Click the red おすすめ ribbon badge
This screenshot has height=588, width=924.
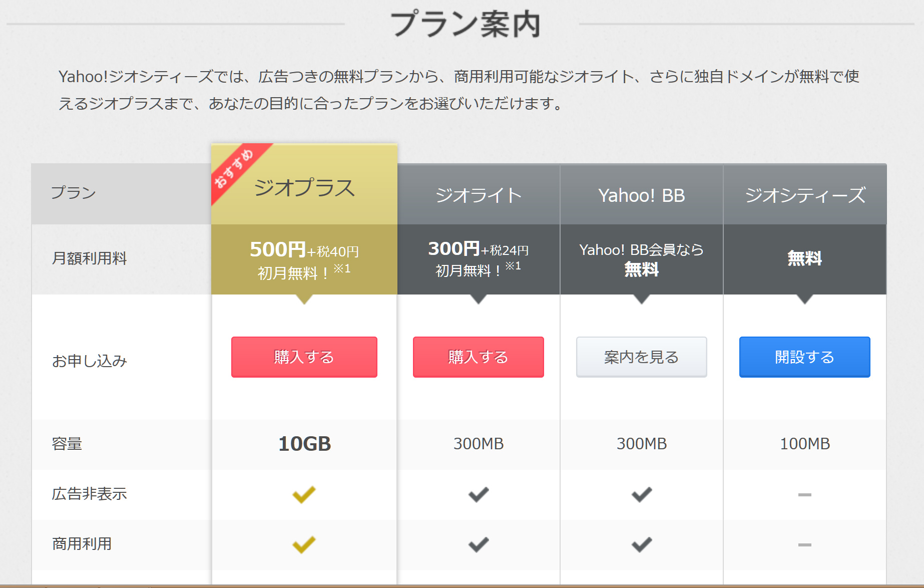click(234, 169)
